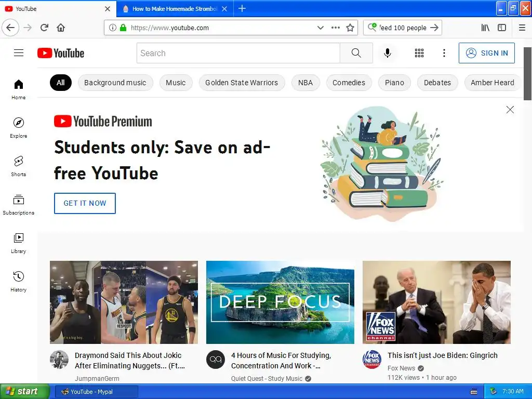This screenshot has width=532, height=399.
Task: Open Subscriptions in the sidebar
Action: (19, 205)
